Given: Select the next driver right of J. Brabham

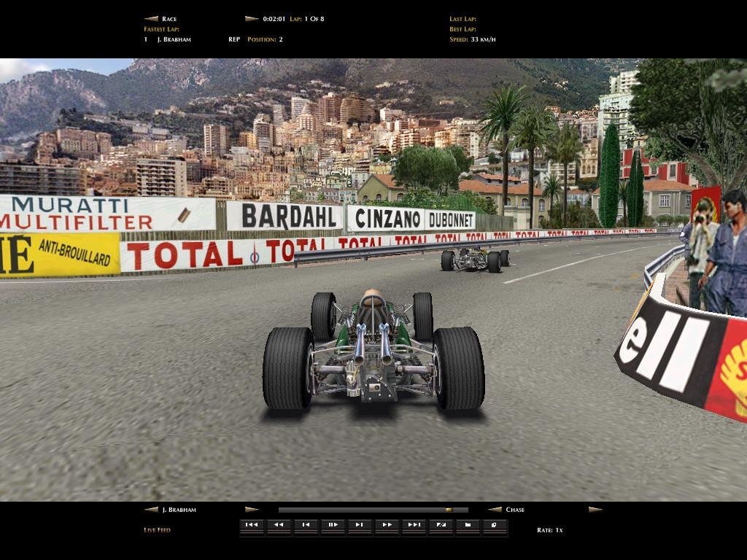Looking at the screenshot, I should tap(252, 510).
